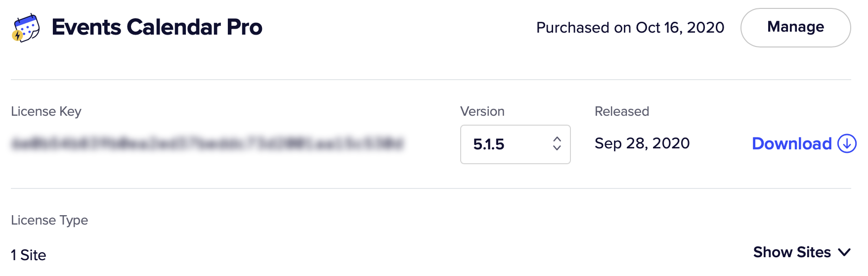Click the up arrow in version selector
The width and height of the screenshot is (868, 276).
pyautogui.click(x=557, y=139)
